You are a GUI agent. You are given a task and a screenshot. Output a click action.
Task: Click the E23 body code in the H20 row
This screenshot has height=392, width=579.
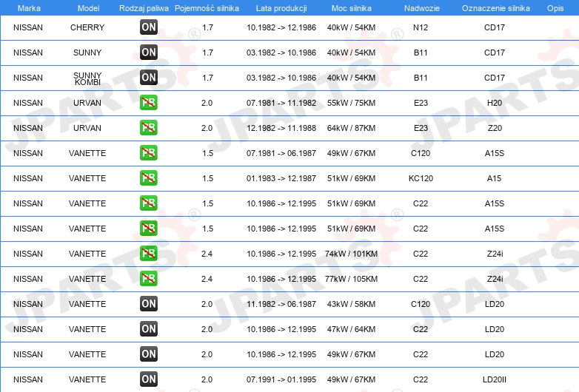421,103
